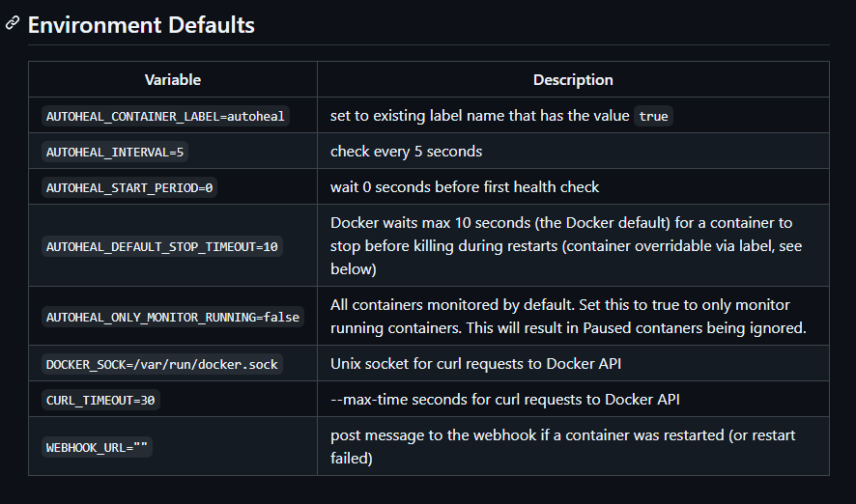Click 'wait 0 seconds before first health check'
The image size is (856, 504).
coord(465,187)
